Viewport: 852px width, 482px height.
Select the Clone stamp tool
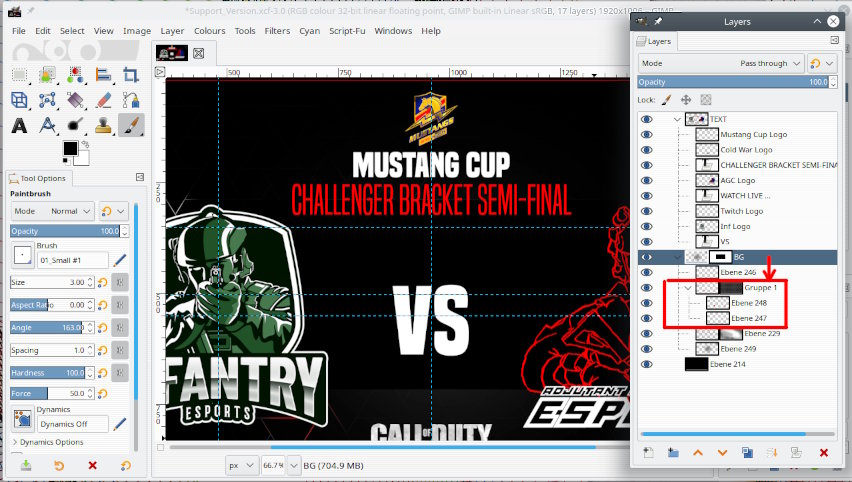(103, 126)
